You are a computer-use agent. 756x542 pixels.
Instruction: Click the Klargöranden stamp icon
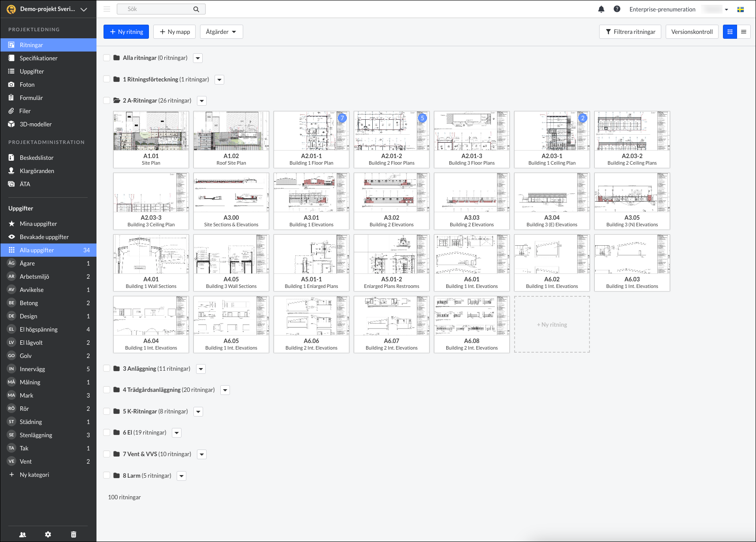[11, 171]
